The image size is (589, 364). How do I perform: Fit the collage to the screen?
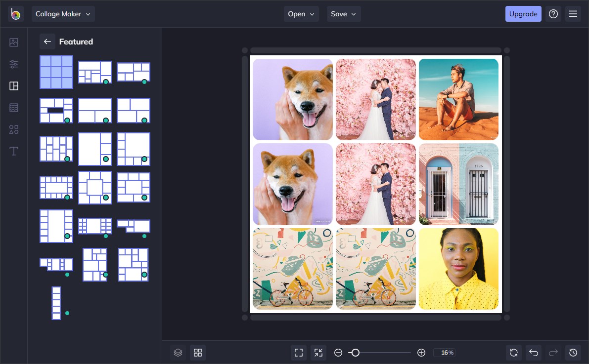coord(298,352)
